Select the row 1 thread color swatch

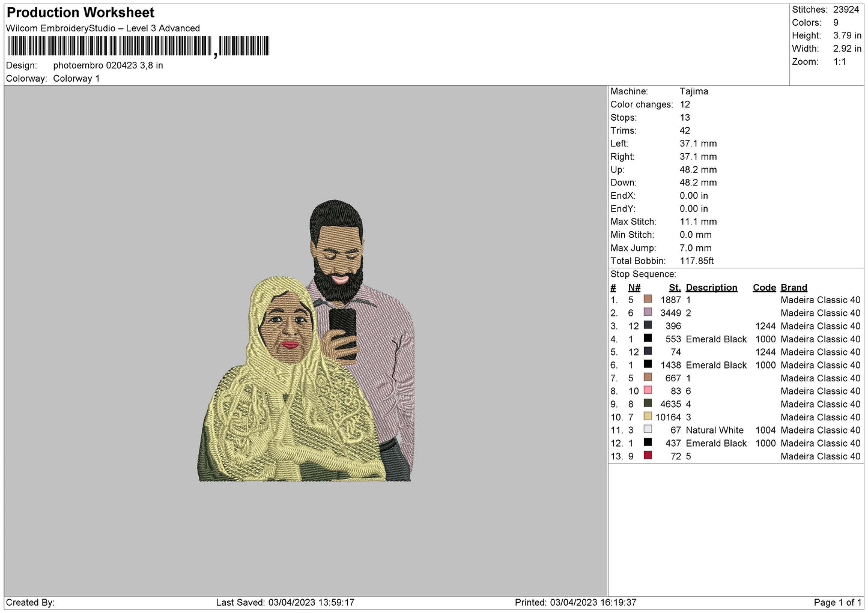coord(648,299)
